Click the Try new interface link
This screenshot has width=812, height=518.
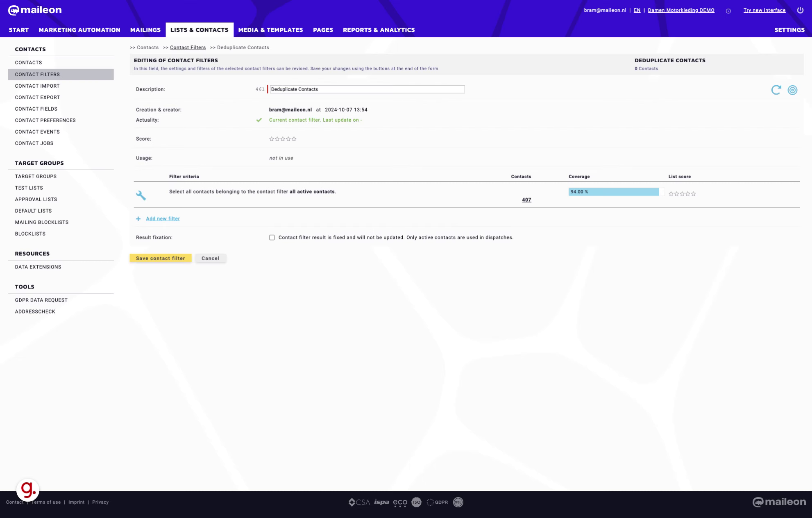pyautogui.click(x=764, y=10)
